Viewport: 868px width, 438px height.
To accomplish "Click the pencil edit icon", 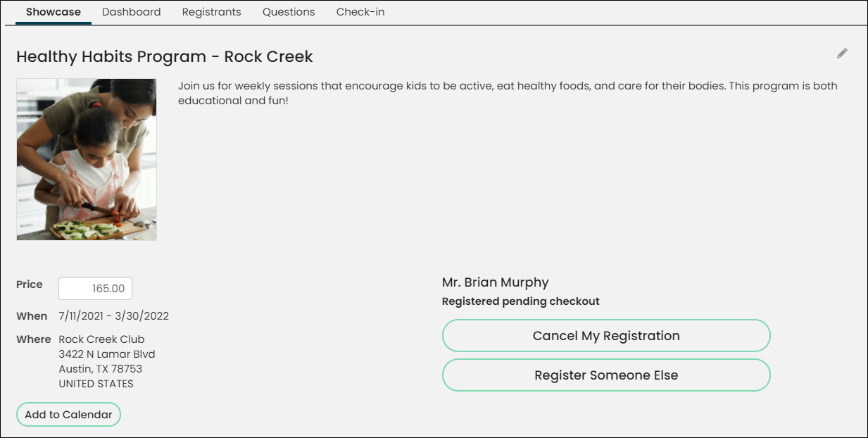I will point(842,54).
